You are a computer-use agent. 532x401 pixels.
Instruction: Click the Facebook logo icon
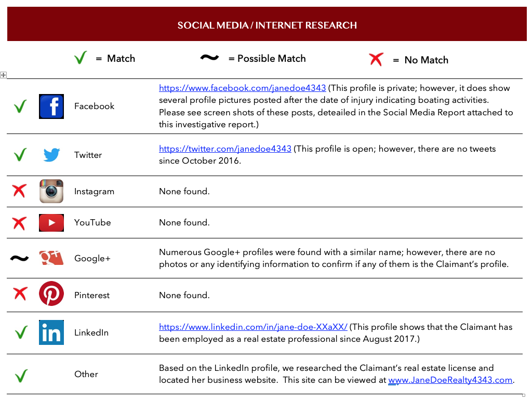tap(51, 106)
